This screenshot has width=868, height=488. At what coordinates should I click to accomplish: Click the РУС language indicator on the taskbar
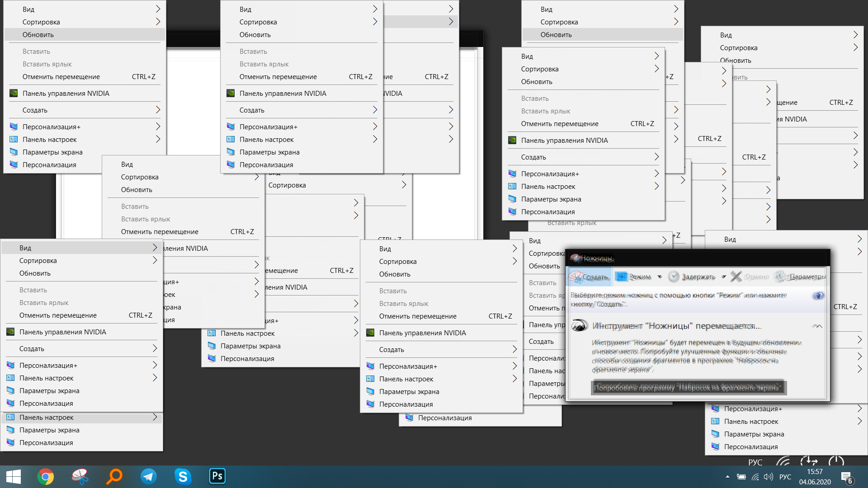[785, 477]
